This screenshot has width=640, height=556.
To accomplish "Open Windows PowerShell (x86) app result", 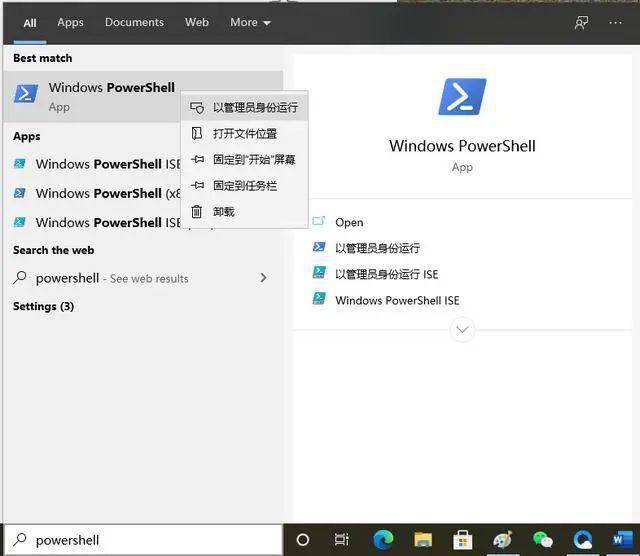I will [92, 193].
